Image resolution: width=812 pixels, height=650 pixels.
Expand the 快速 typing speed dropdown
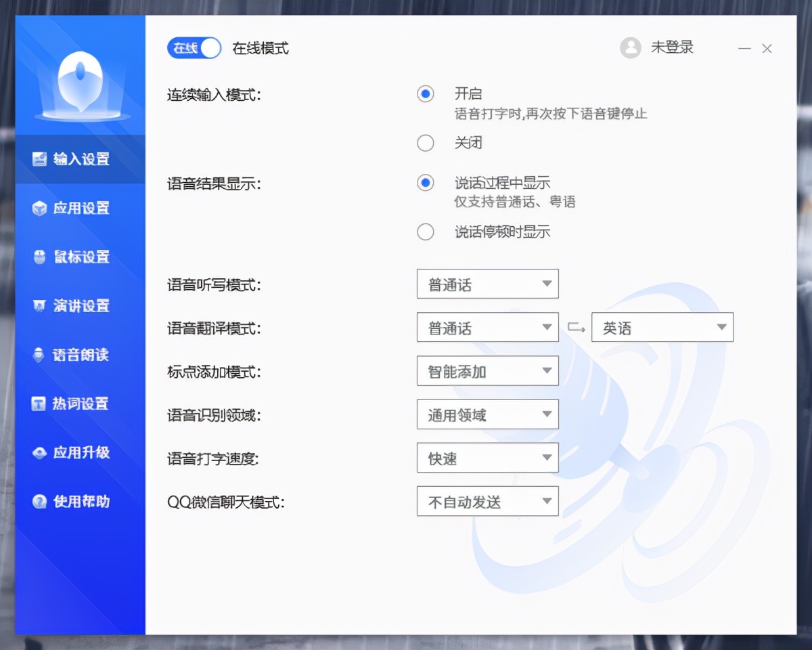[x=488, y=458]
